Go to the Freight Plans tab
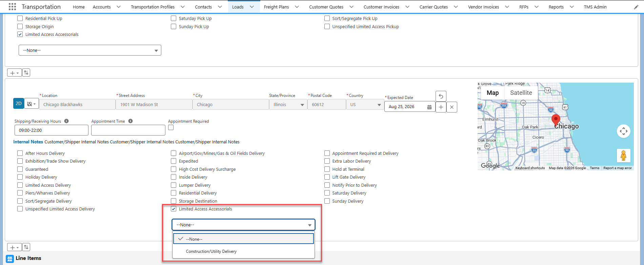 [276, 7]
